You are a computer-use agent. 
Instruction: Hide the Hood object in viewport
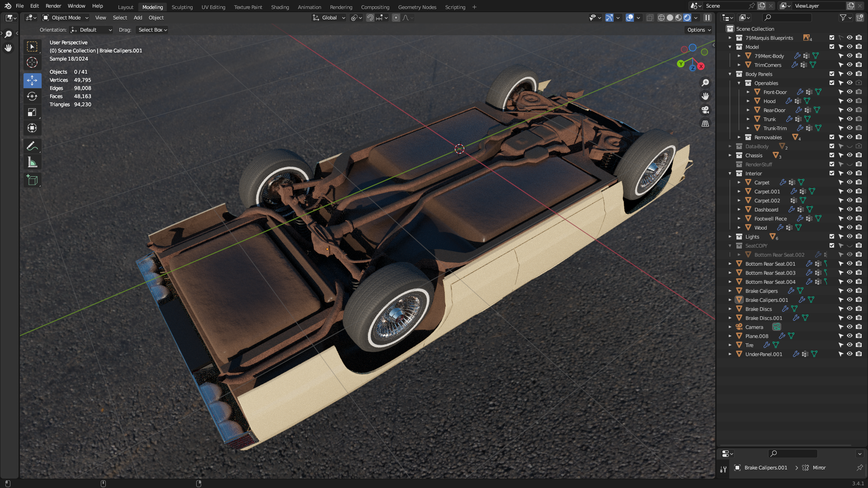point(849,101)
